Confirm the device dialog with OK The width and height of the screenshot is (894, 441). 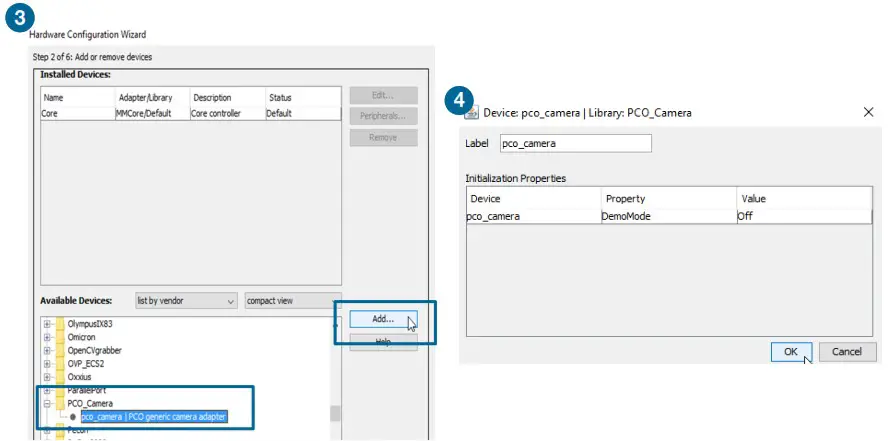tap(791, 351)
